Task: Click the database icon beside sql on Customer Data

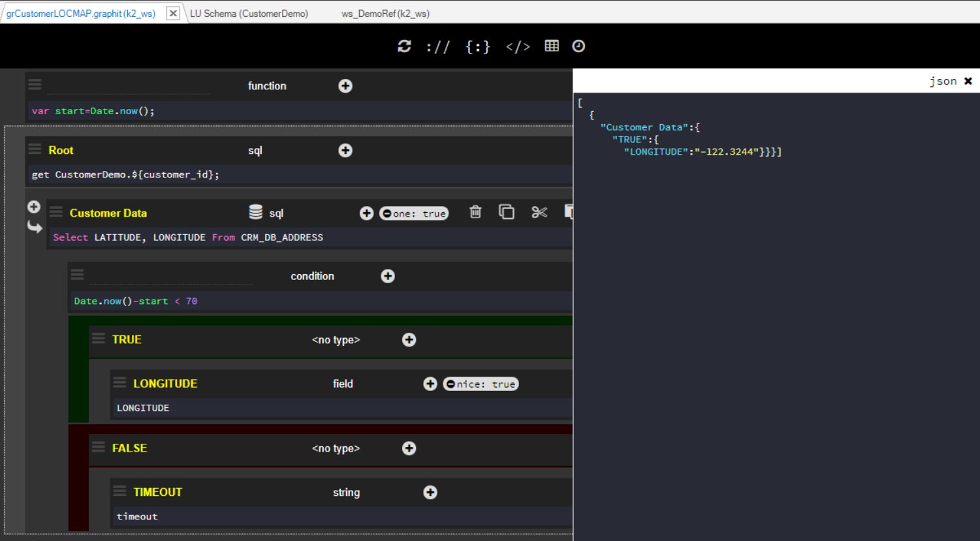Action: [x=255, y=211]
